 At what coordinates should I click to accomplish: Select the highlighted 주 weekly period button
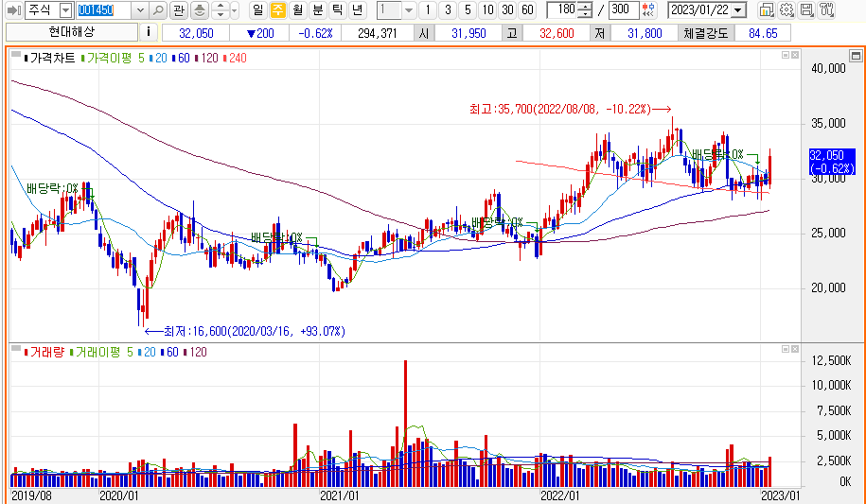pyautogui.click(x=278, y=10)
